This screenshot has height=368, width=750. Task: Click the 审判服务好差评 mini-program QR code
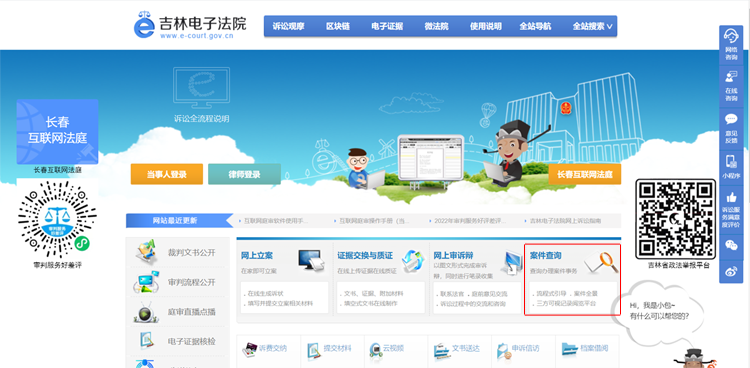[x=57, y=219]
